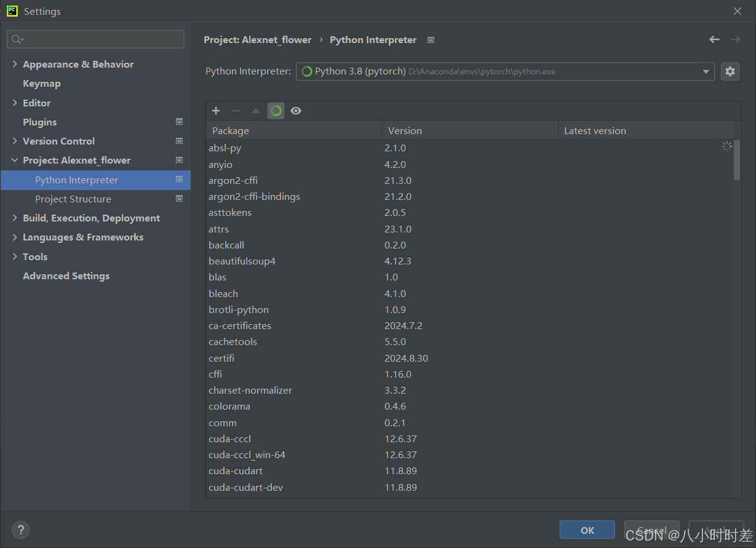Click version 2024.8.30 cell
The height and width of the screenshot is (548, 756).
406,358
